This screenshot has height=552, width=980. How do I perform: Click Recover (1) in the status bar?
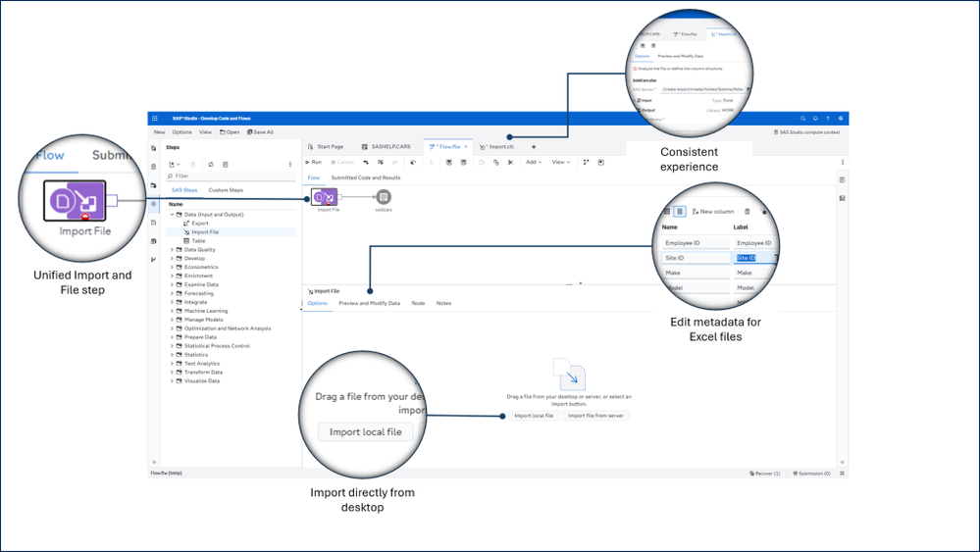tap(765, 474)
